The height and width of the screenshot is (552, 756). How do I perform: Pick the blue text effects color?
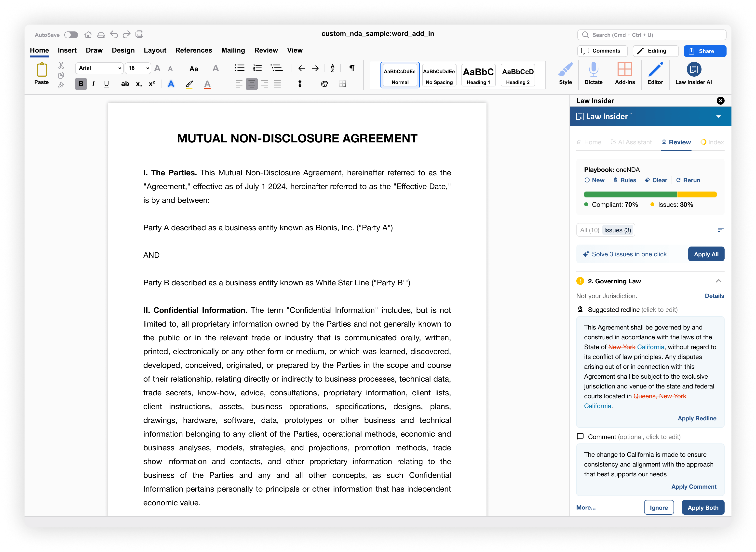(171, 84)
